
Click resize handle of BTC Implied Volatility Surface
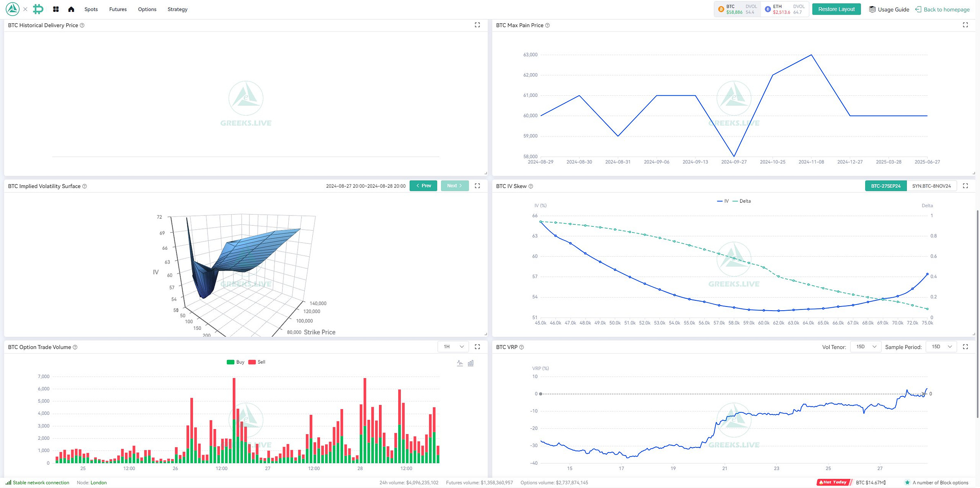(x=486, y=334)
